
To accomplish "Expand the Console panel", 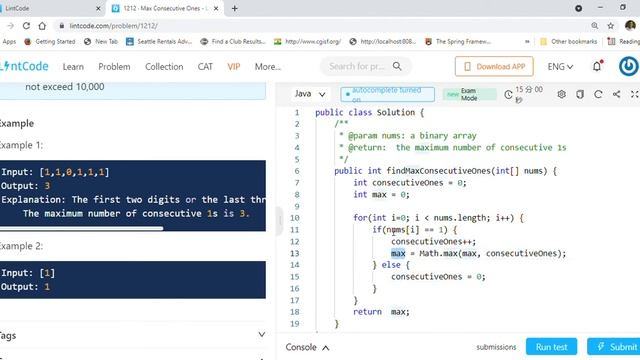I will click(x=307, y=347).
